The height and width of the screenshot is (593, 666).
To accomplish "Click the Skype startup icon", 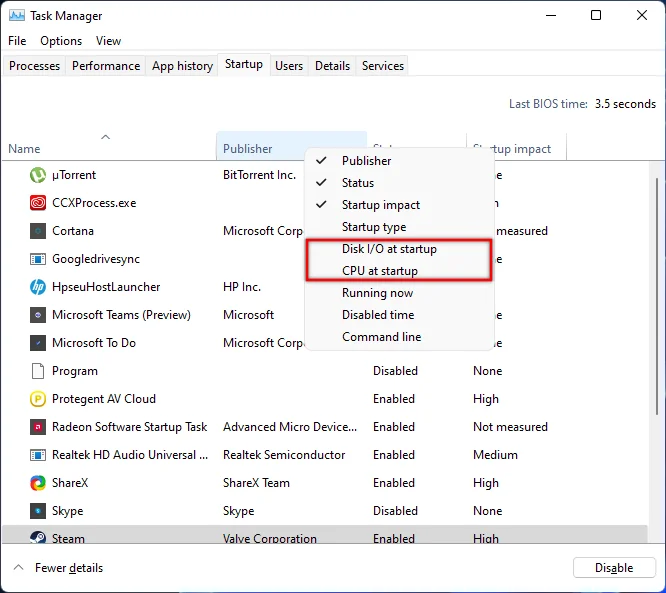I will coord(38,511).
